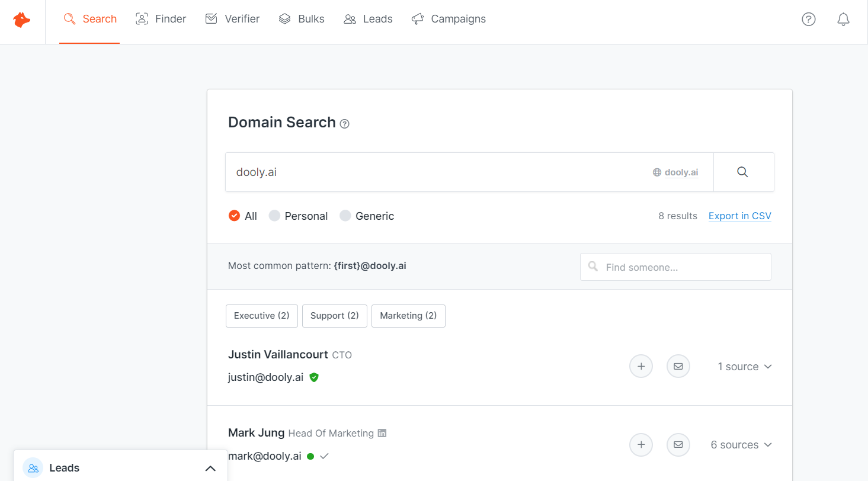This screenshot has width=868, height=481.
Task: Filter by Support (2) department
Action: (335, 316)
